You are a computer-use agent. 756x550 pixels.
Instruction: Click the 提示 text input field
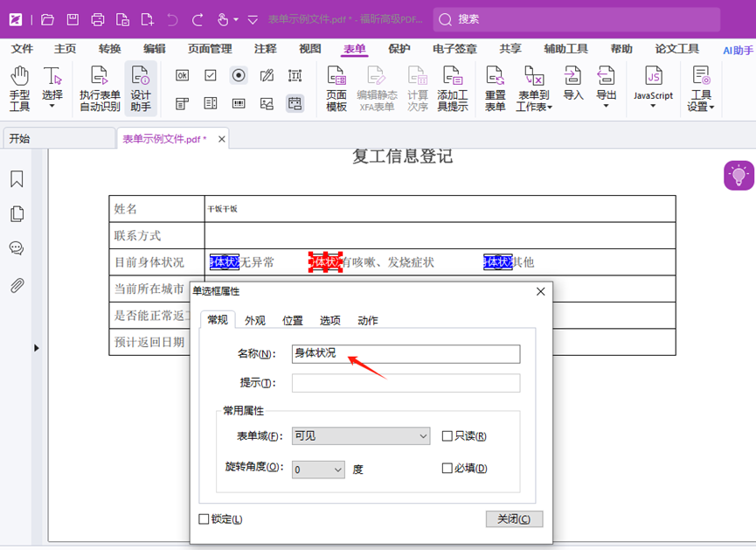point(406,383)
